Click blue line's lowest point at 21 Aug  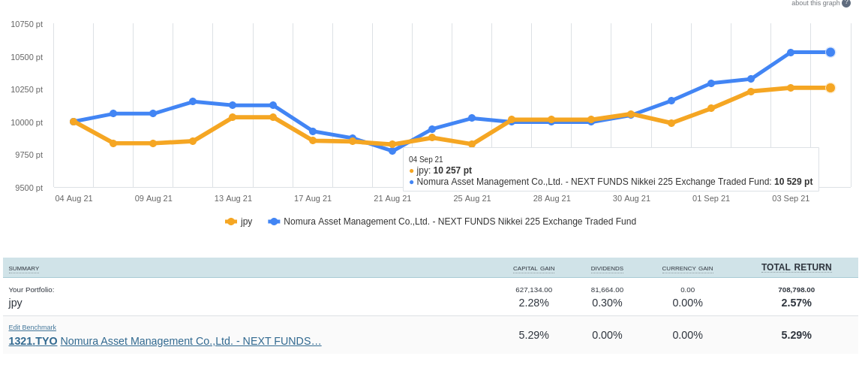(392, 151)
